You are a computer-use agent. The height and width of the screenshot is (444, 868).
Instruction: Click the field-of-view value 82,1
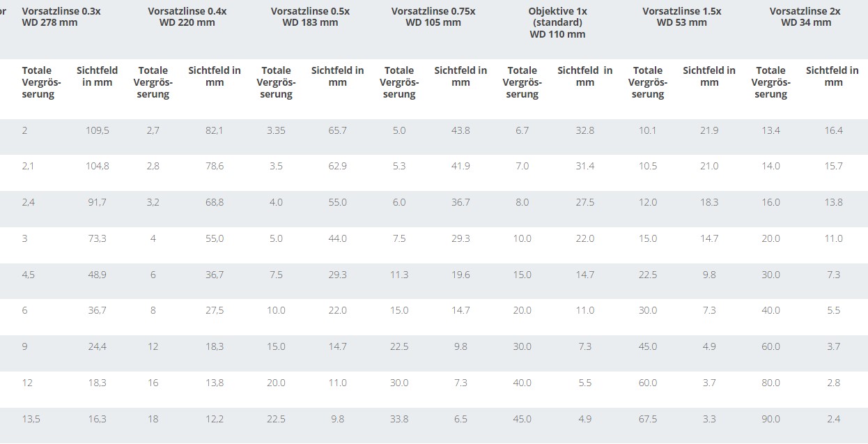[x=215, y=130]
